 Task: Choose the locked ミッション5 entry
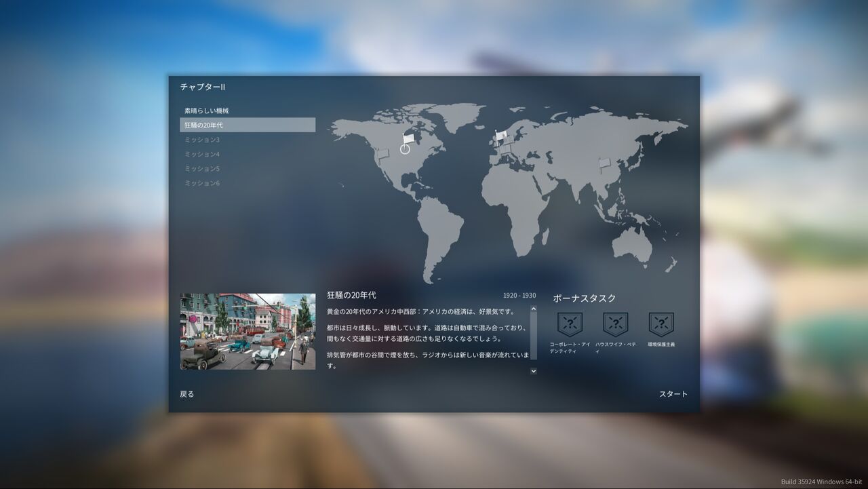(248, 168)
